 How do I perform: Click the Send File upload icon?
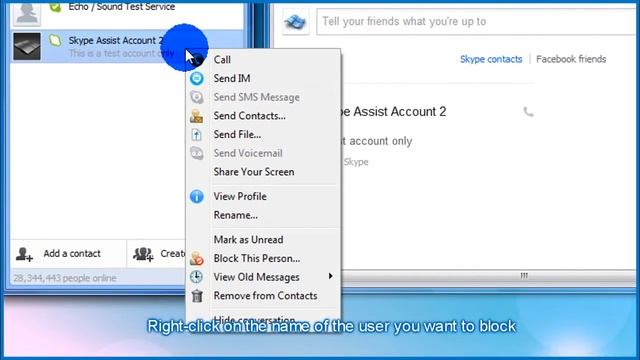coord(197,135)
